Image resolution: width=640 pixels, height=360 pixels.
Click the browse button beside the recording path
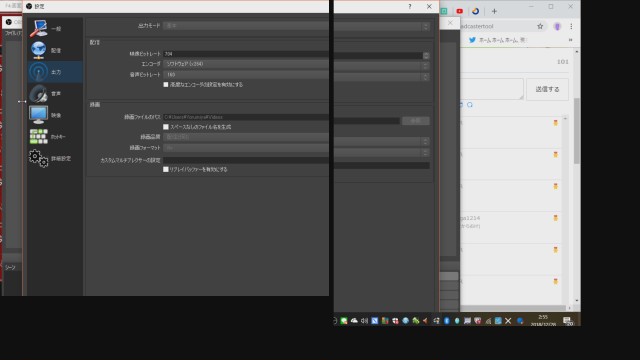[x=416, y=121]
